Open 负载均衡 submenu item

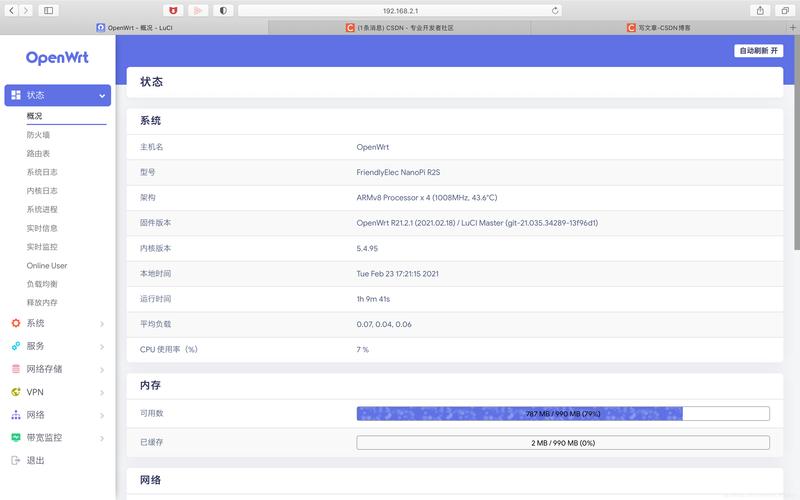(42, 284)
